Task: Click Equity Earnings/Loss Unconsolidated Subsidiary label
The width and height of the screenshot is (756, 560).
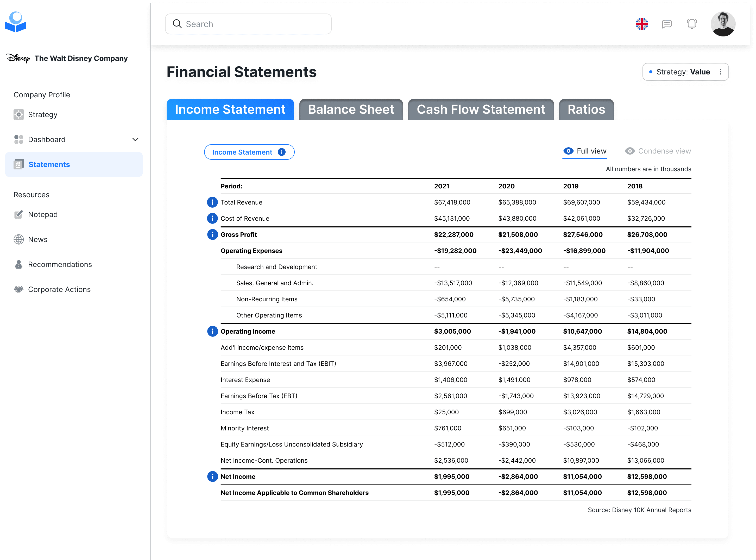Action: tap(292, 444)
